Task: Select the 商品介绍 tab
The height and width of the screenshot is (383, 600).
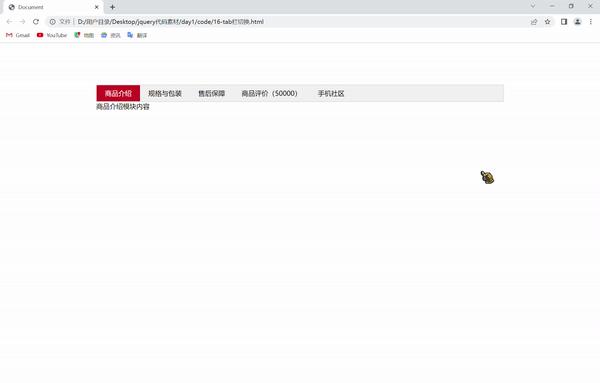Action: 118,93
